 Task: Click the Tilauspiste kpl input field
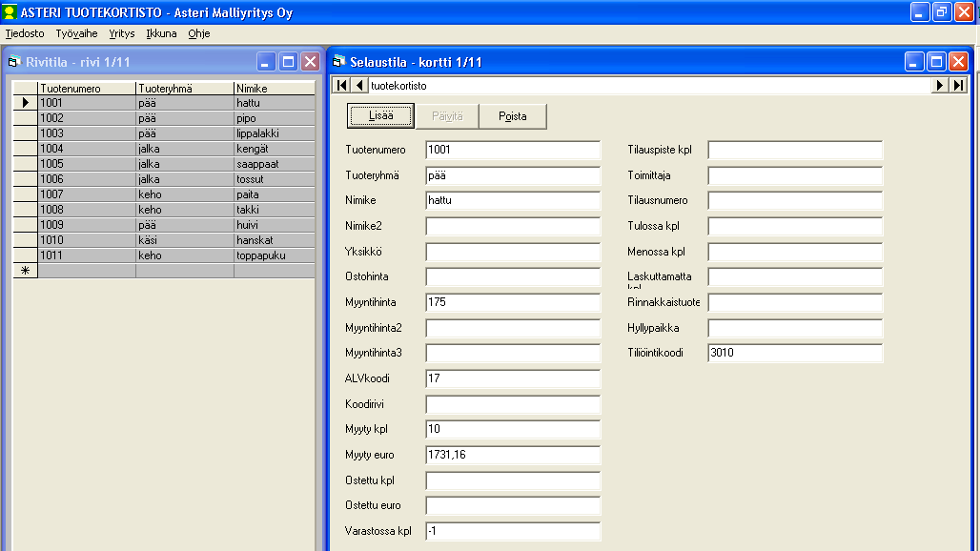[x=795, y=150]
